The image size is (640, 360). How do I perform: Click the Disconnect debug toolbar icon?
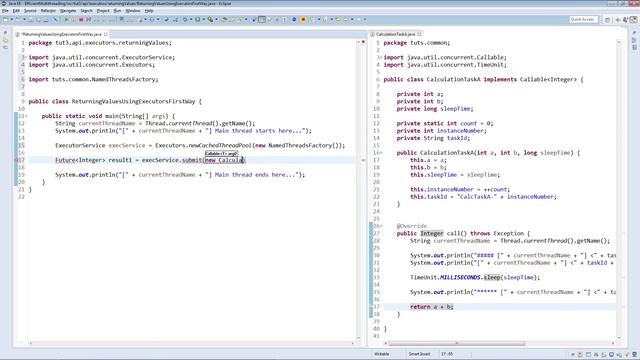click(88, 20)
